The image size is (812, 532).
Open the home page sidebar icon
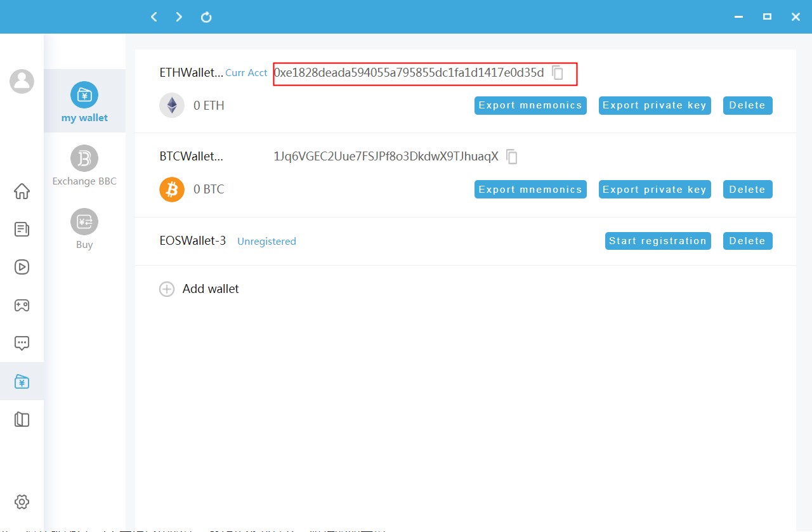point(22,191)
